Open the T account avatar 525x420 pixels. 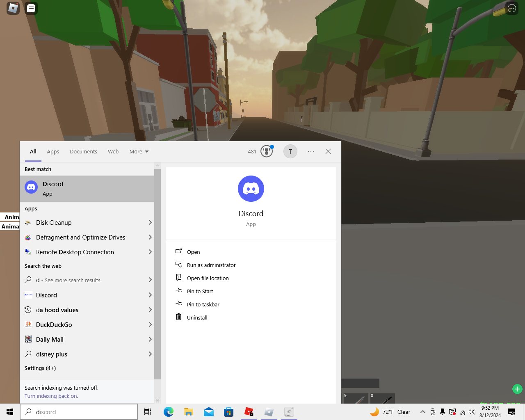tap(290, 151)
